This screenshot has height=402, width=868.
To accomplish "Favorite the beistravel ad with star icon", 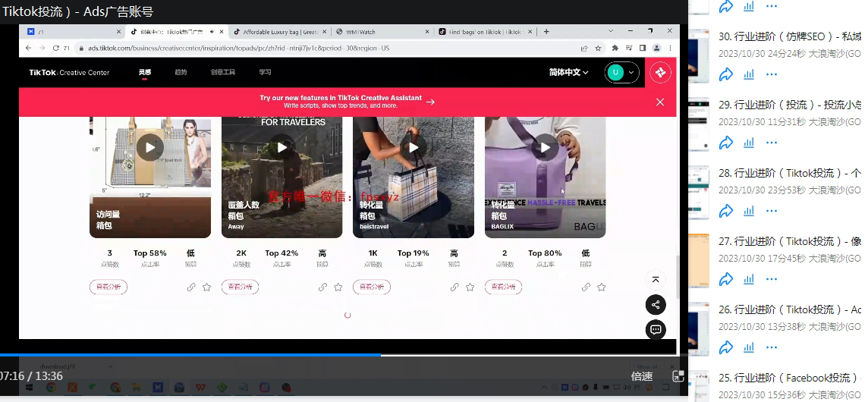I will tap(470, 287).
